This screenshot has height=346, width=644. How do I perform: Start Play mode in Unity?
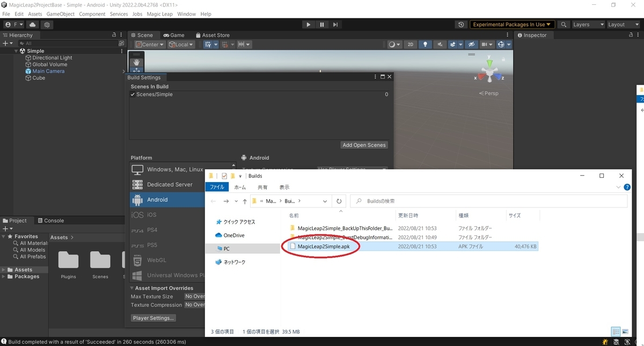point(308,25)
